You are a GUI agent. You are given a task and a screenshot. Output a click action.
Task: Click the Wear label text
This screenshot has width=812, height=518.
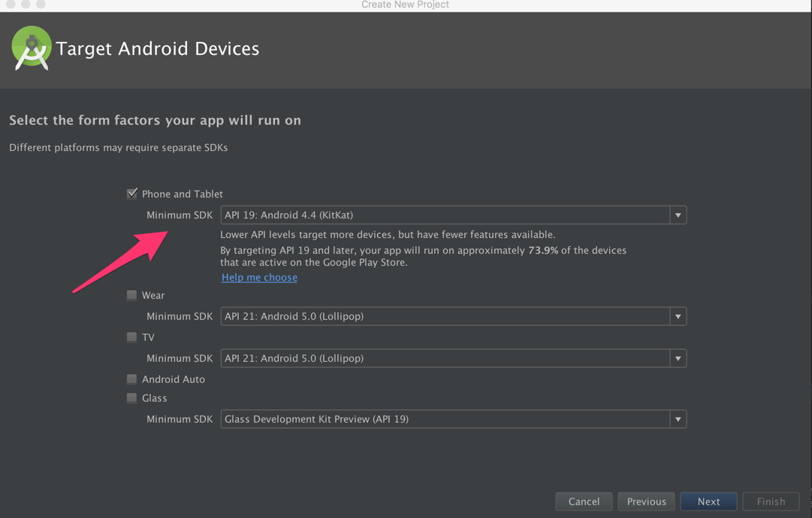point(153,296)
